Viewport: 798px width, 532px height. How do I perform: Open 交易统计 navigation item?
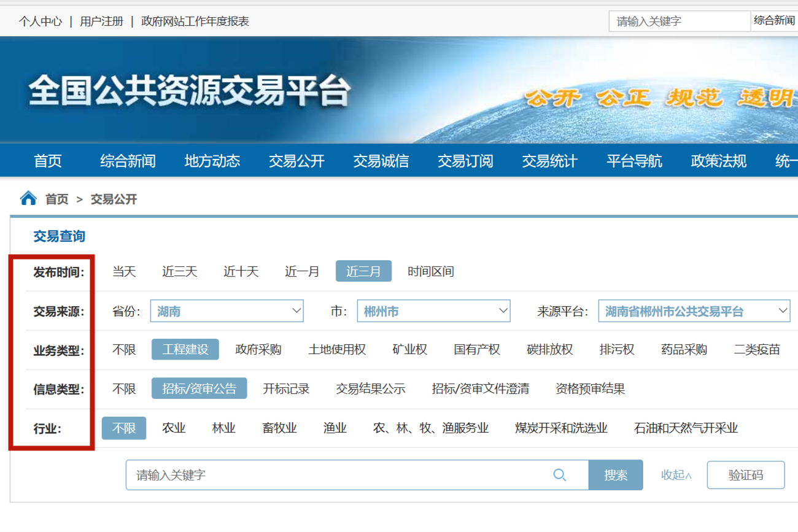[549, 161]
